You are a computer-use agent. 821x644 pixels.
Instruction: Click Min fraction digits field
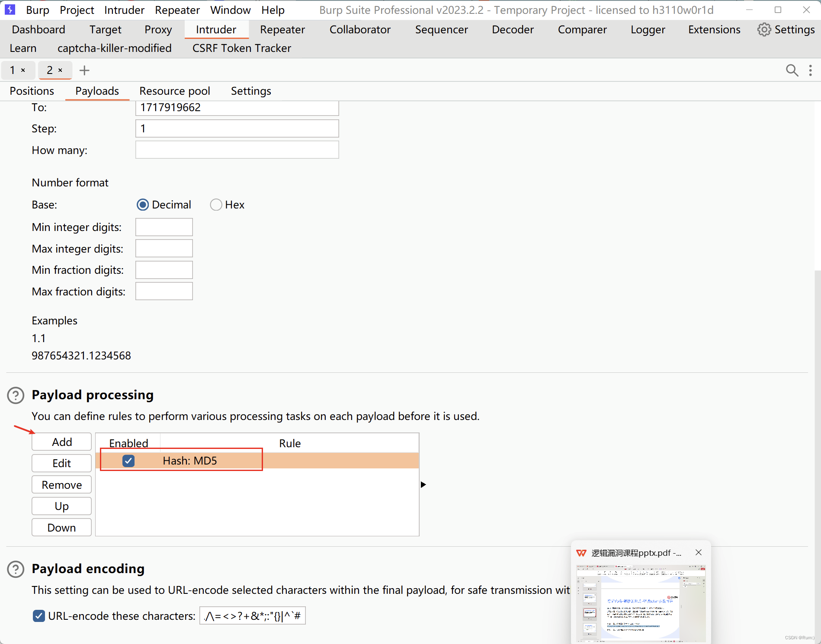click(164, 270)
